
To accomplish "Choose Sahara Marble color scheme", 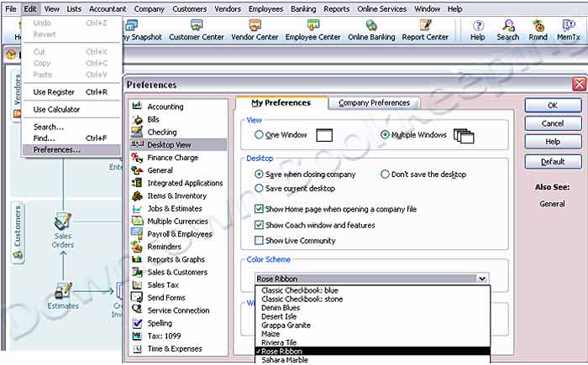I will (372, 360).
